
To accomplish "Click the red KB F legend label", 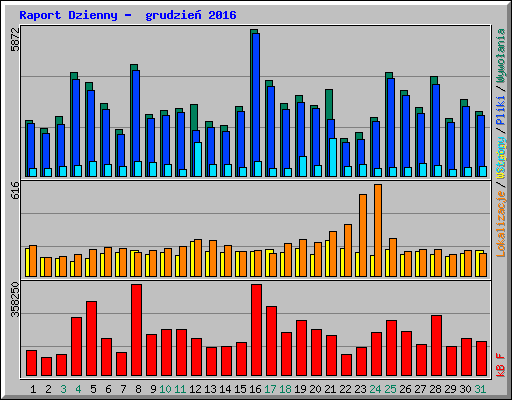I will (x=501, y=365).
